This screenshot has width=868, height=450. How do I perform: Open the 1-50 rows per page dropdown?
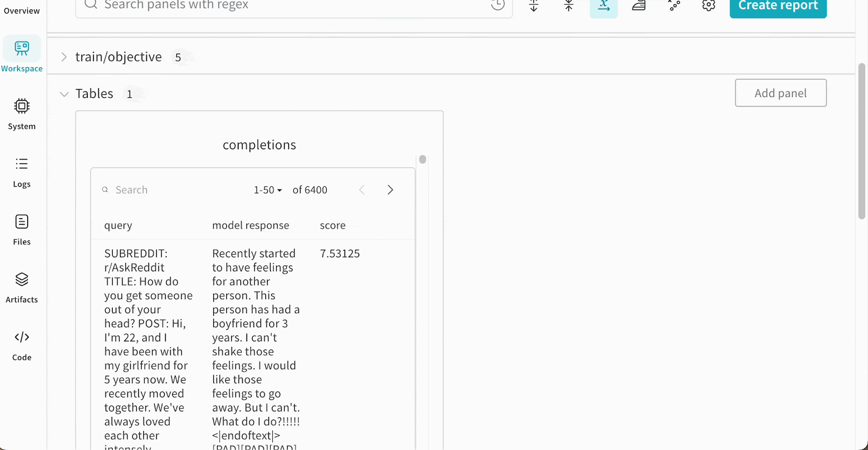click(x=267, y=189)
